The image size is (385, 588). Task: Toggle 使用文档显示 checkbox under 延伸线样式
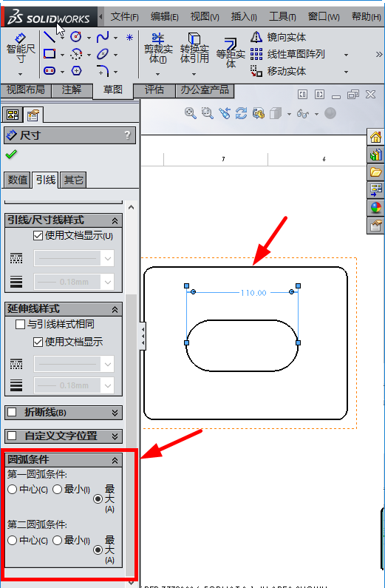38,342
